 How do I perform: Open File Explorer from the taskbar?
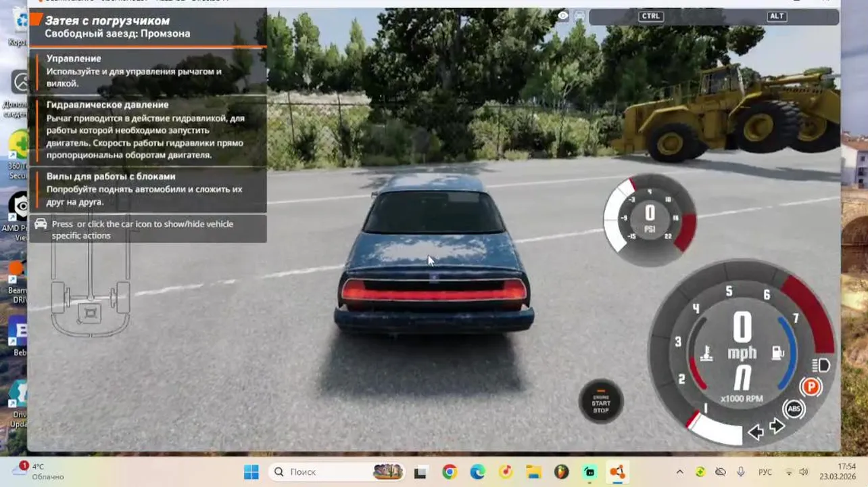click(x=533, y=472)
